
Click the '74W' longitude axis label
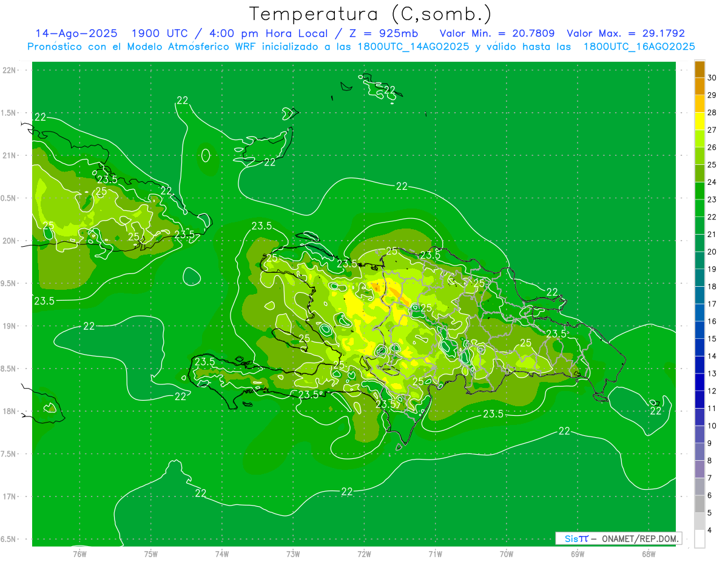(222, 554)
